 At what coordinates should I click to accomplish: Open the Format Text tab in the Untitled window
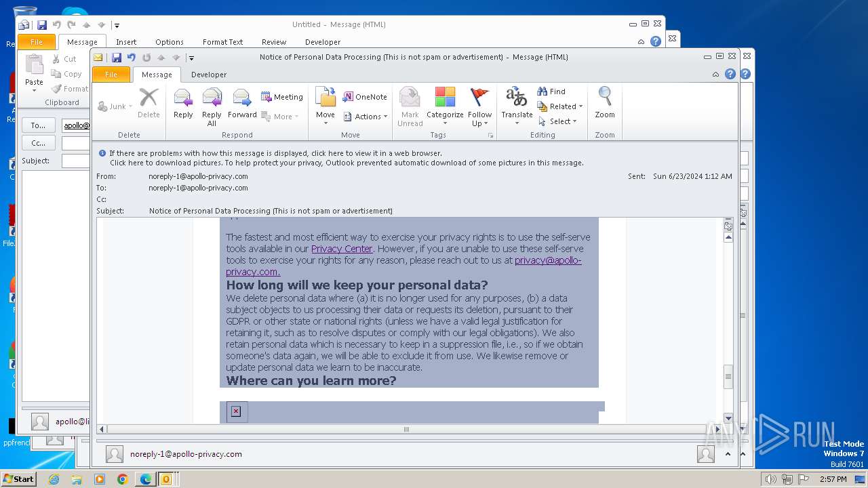click(x=222, y=42)
